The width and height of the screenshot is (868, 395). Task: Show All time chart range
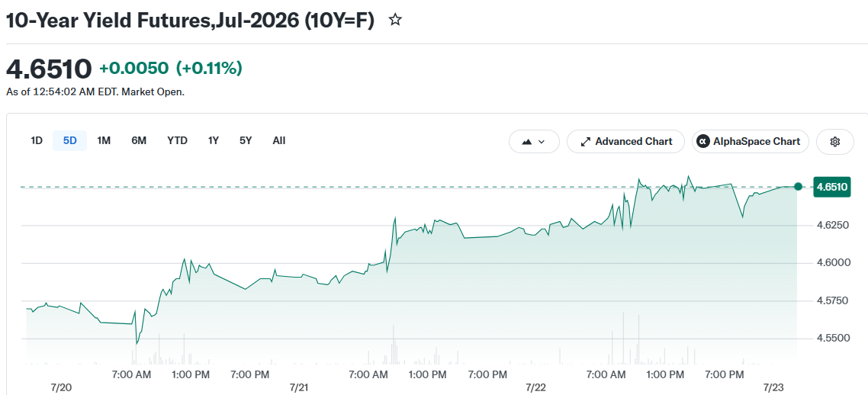tap(279, 140)
